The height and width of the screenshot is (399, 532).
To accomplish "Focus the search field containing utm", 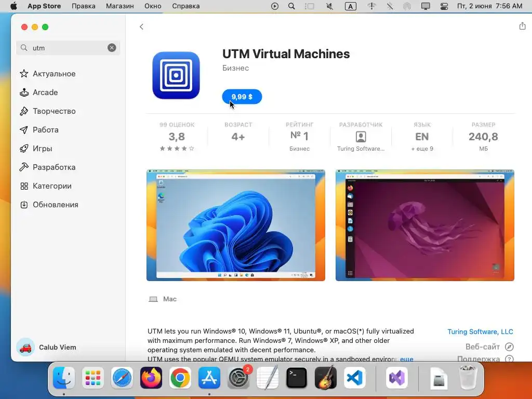I will point(68,48).
